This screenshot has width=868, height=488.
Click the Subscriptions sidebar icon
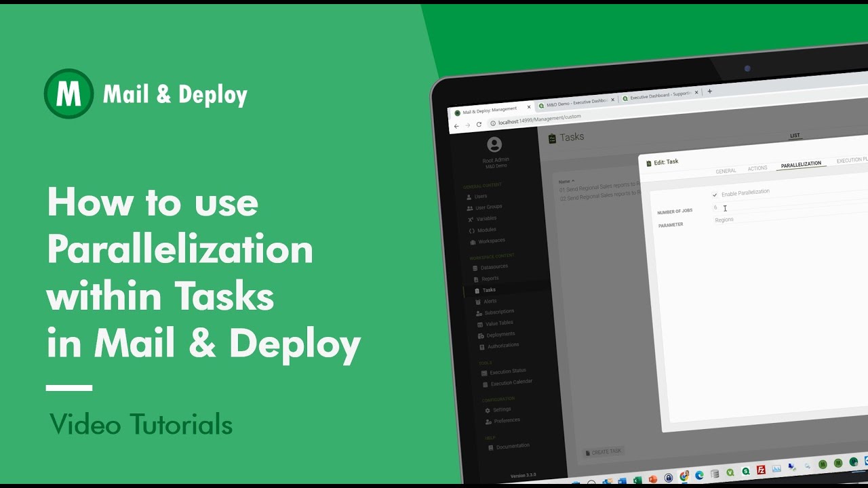tap(479, 313)
